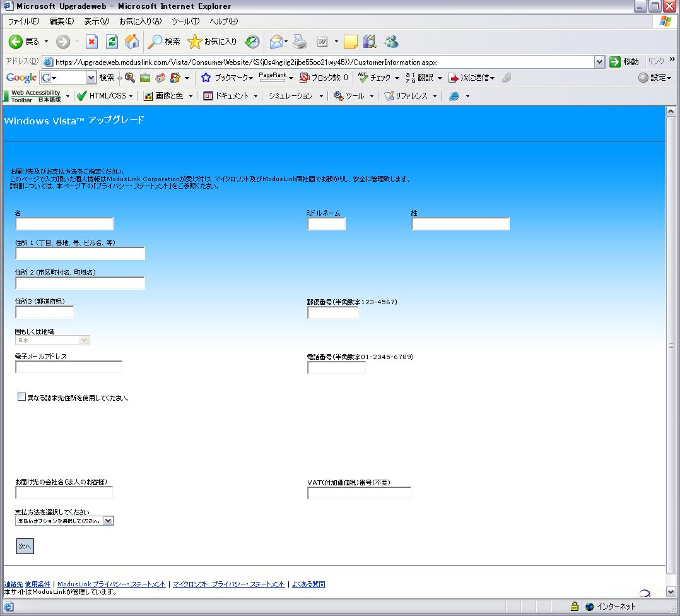
Task: Click the ミドルネーム input field
Action: coord(326,224)
